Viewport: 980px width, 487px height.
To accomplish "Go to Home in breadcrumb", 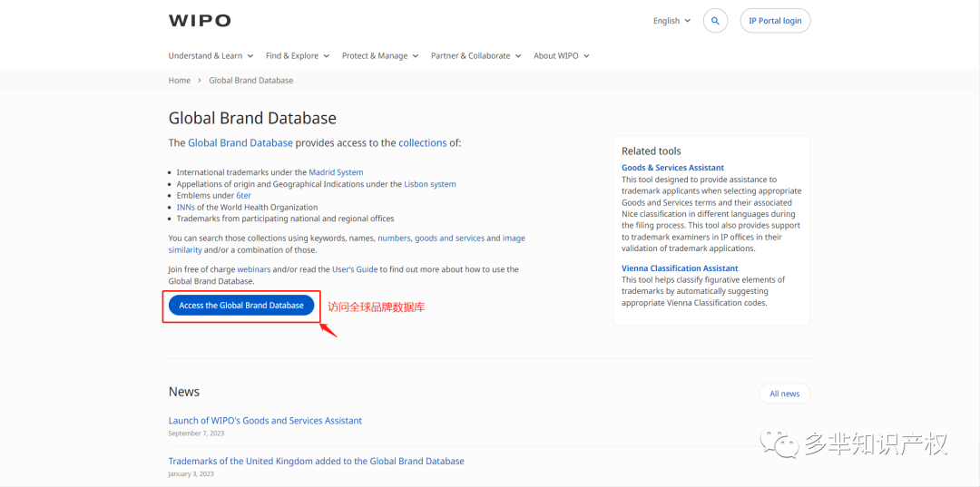I will [180, 81].
